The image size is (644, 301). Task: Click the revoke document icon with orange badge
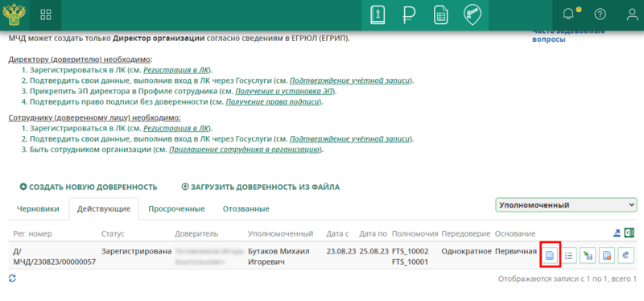(606, 255)
